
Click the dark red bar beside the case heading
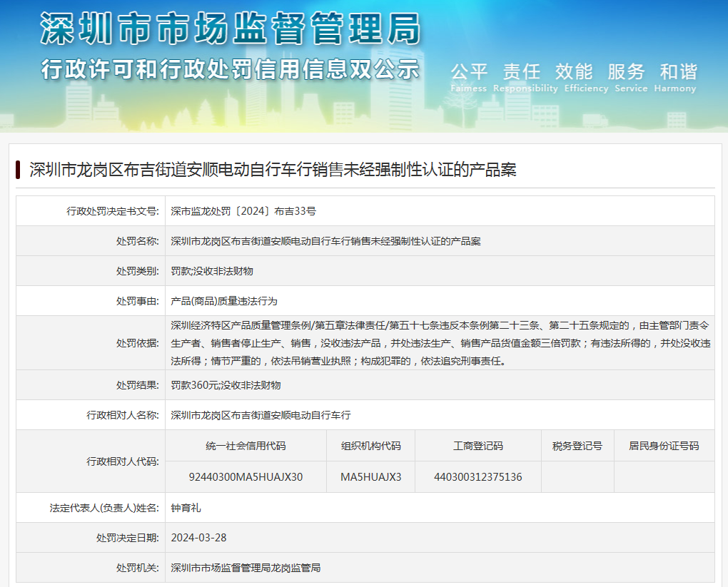pos(18,170)
